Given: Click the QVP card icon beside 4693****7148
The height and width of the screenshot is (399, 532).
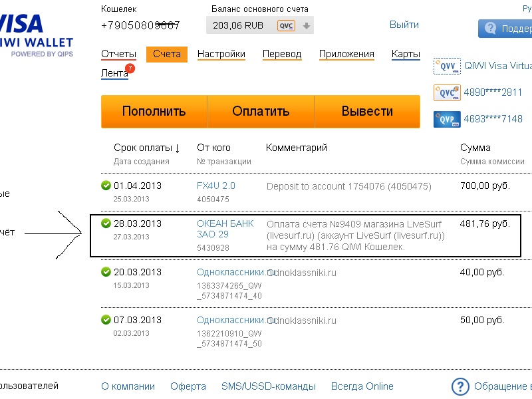Looking at the screenshot, I should [x=447, y=119].
